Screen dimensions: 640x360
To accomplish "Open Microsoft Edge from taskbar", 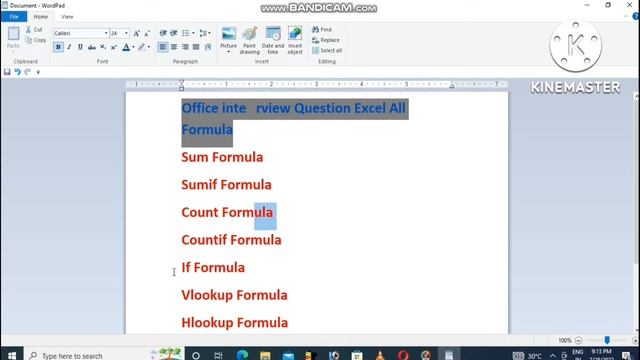I will point(242,355).
